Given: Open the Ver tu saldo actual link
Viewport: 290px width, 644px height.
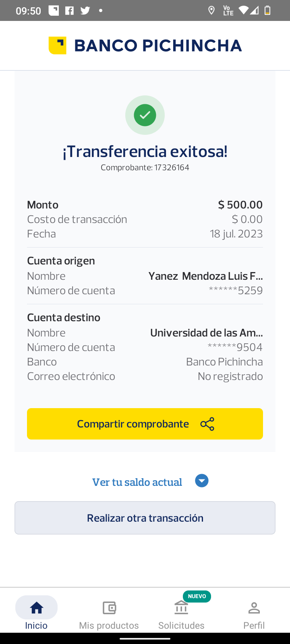Looking at the screenshot, I should coord(137,482).
